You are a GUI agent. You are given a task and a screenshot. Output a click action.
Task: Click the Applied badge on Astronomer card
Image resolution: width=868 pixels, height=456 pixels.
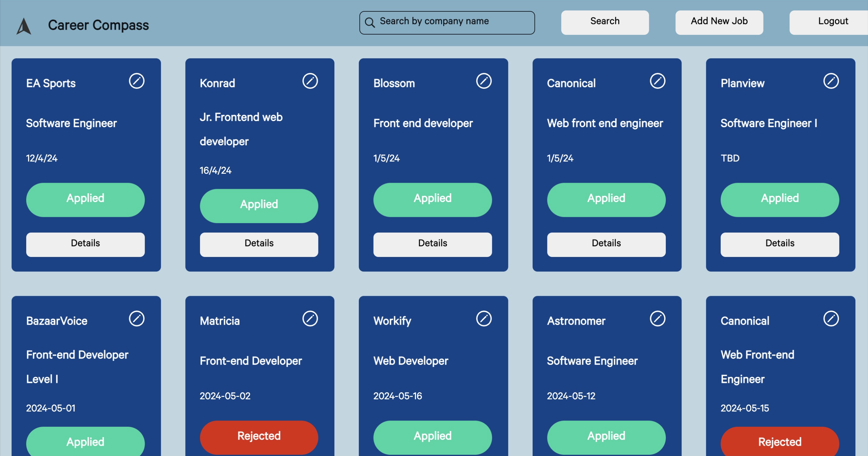click(x=606, y=438)
